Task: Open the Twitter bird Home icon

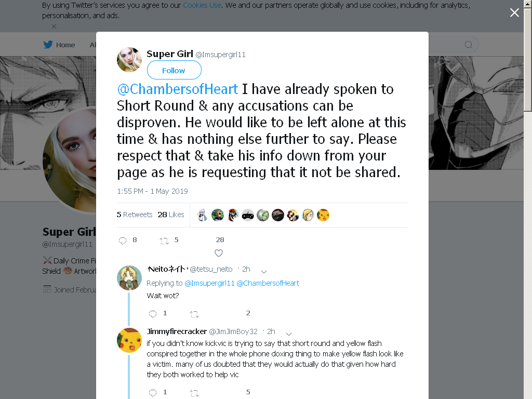Action: pyautogui.click(x=48, y=45)
